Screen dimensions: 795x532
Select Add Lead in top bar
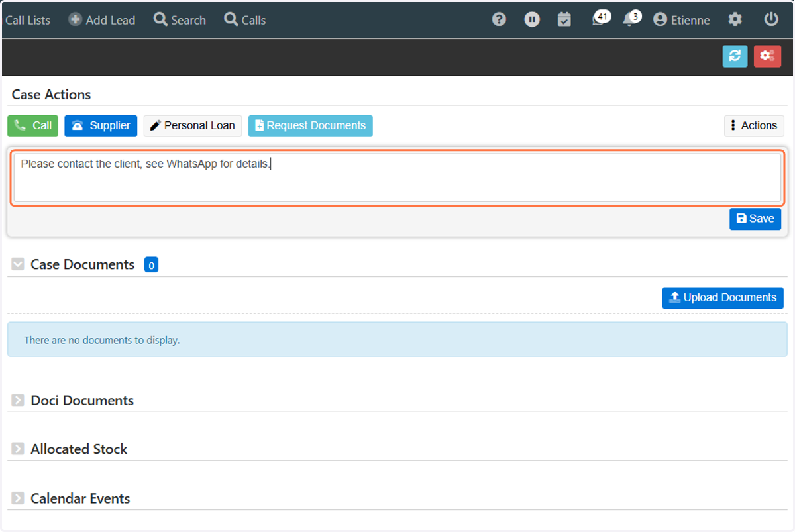[x=102, y=20]
